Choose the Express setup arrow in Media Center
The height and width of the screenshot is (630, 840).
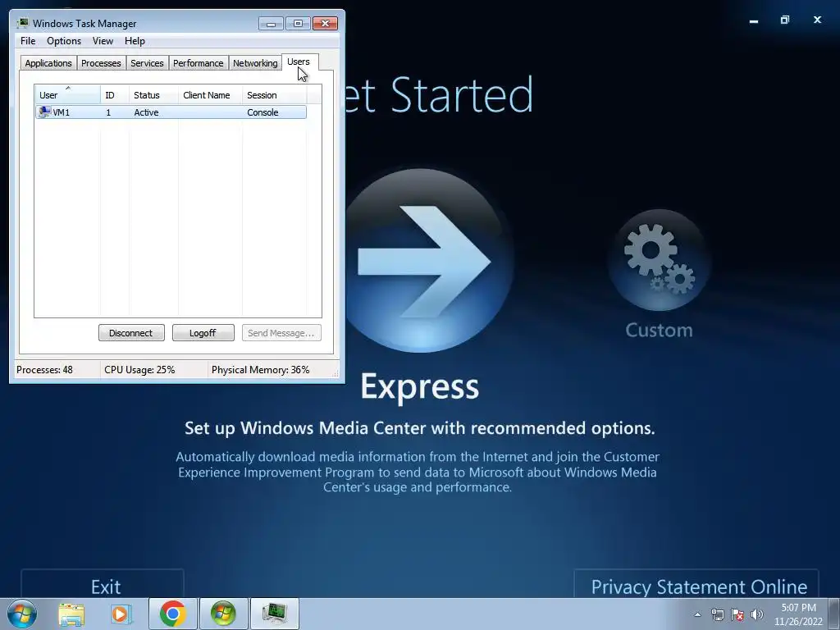pyautogui.click(x=424, y=261)
